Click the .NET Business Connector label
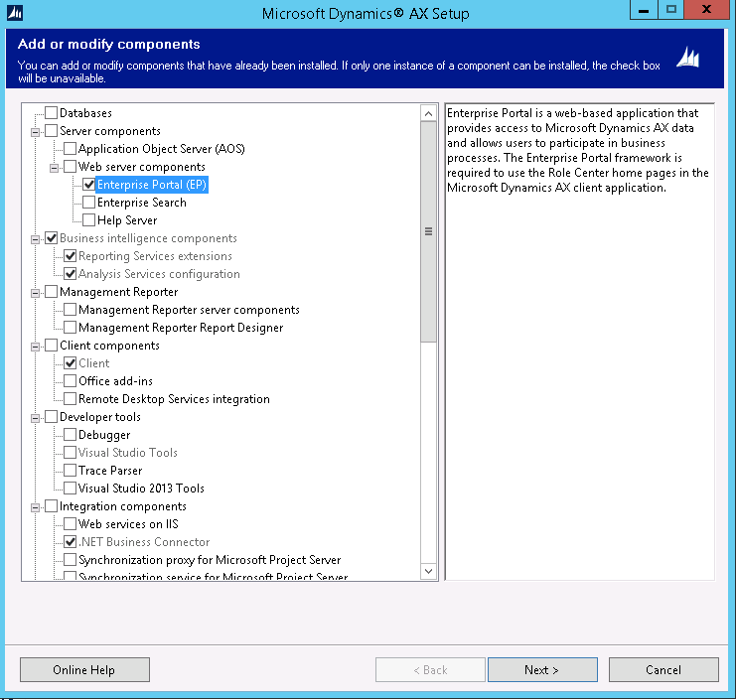Screen dimensions: 736x700 [144, 542]
